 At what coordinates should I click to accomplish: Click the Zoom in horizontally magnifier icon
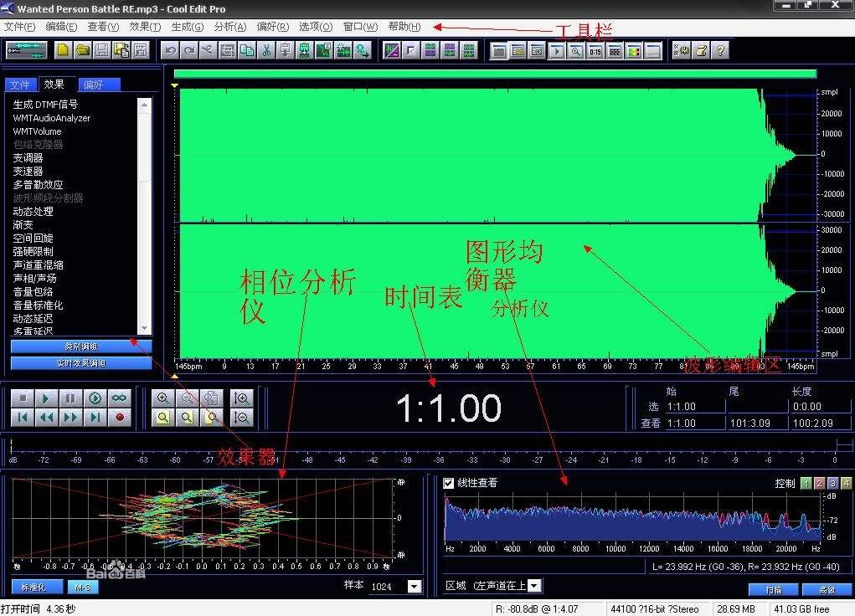(x=162, y=398)
